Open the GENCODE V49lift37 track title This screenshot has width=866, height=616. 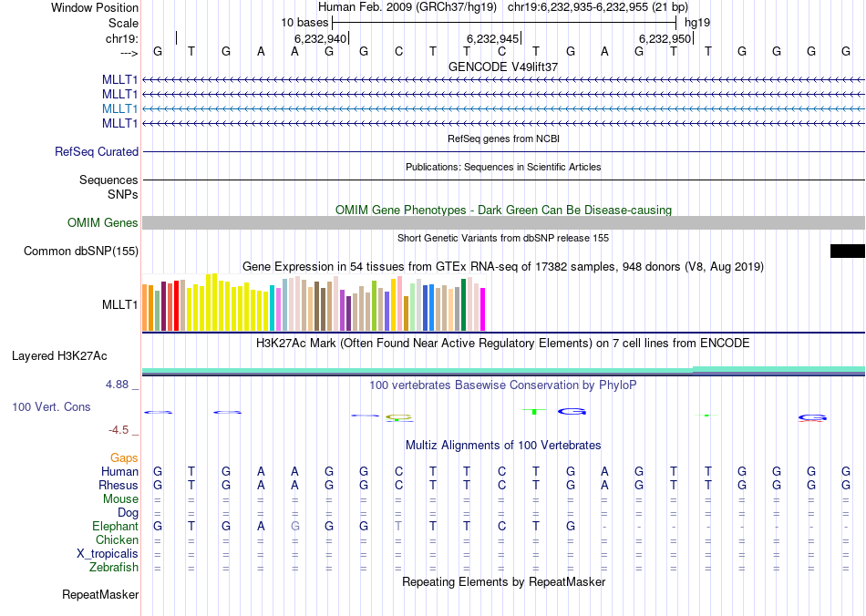pos(503,67)
